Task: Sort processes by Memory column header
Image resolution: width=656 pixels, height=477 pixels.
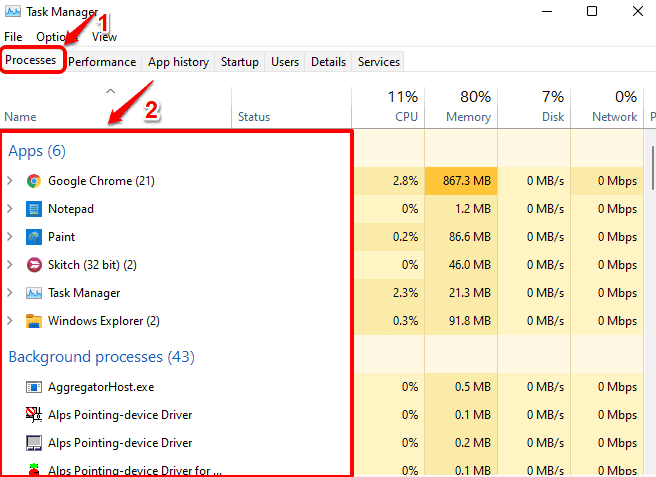Action: [461, 106]
